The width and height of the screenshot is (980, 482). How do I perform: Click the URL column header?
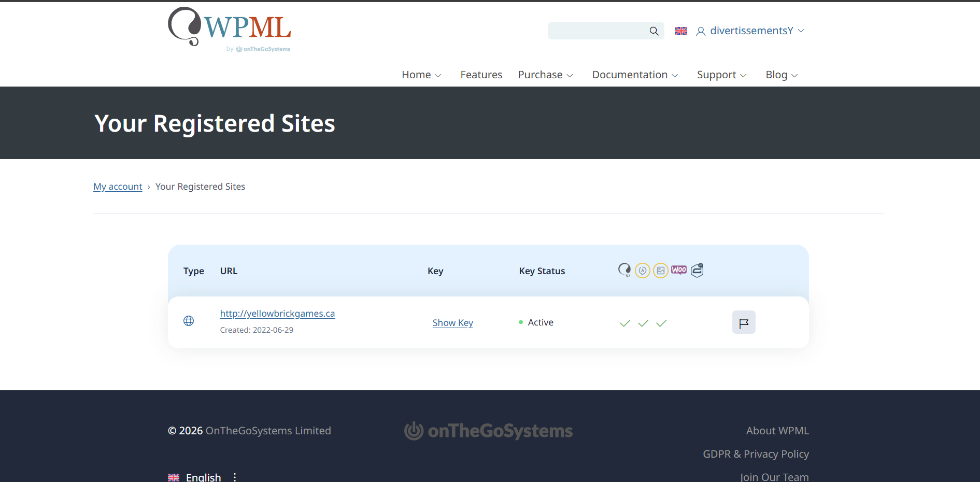pos(229,271)
